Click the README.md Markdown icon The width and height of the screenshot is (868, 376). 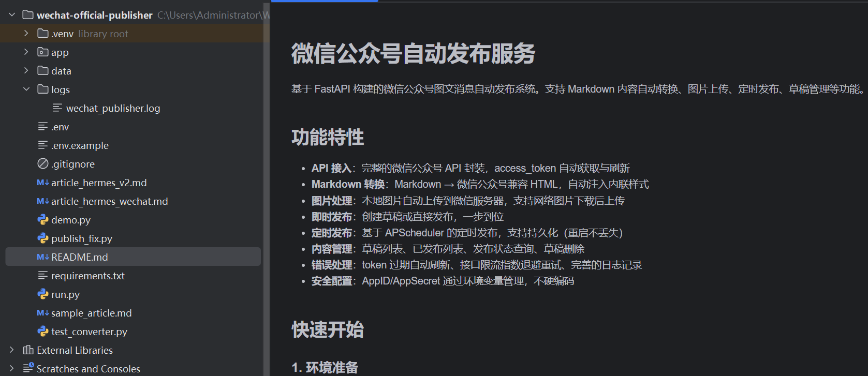point(43,257)
